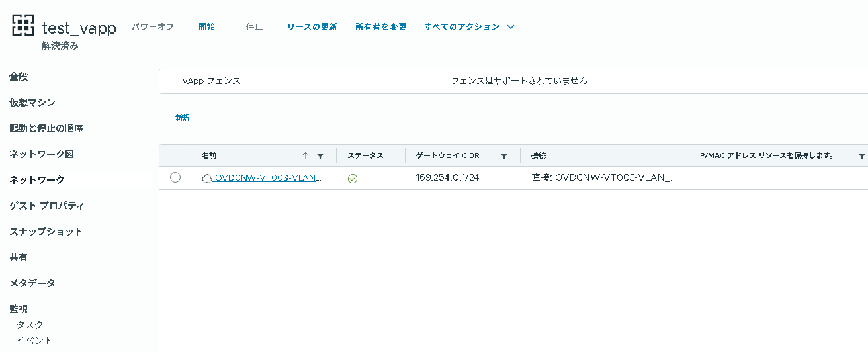Click the 開始 action button
The height and width of the screenshot is (352, 868).
coord(206,27)
